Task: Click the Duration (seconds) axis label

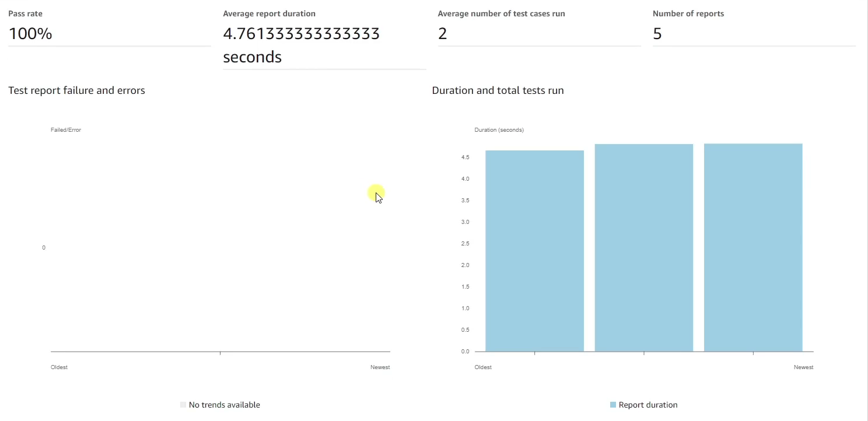Action: coord(499,130)
